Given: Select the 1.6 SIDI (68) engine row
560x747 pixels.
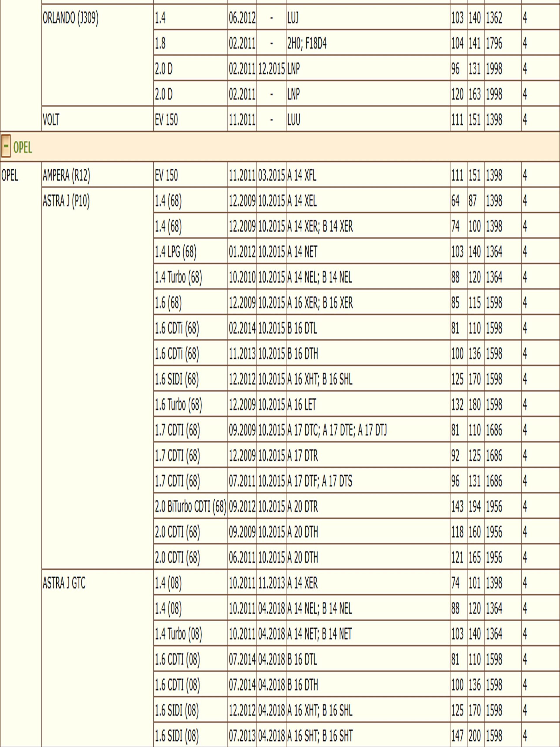Looking at the screenshot, I should point(176,379).
